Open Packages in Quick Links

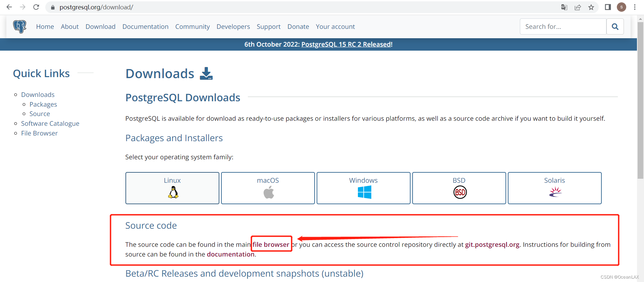coord(43,104)
